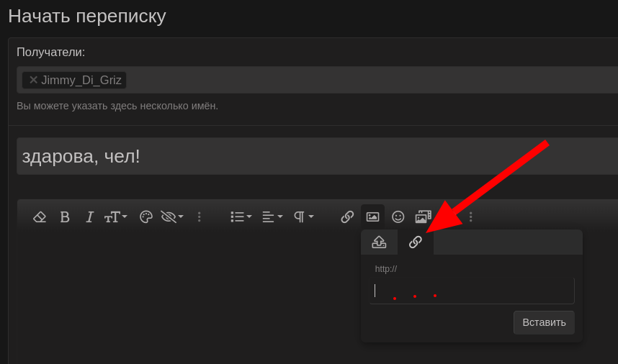Toggle bold text formatting
Viewport: 618px width, 364px height.
coord(65,217)
